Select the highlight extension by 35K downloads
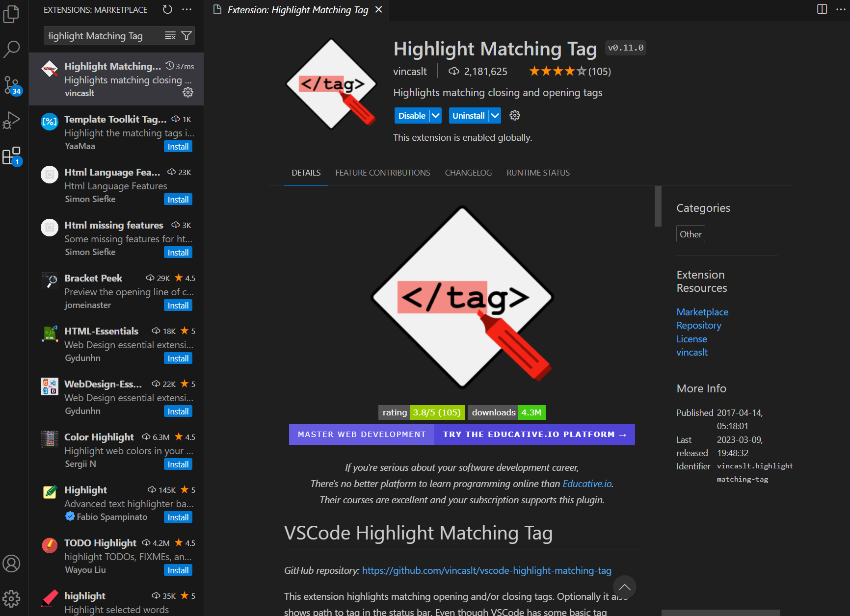850x616 pixels. coord(116,602)
